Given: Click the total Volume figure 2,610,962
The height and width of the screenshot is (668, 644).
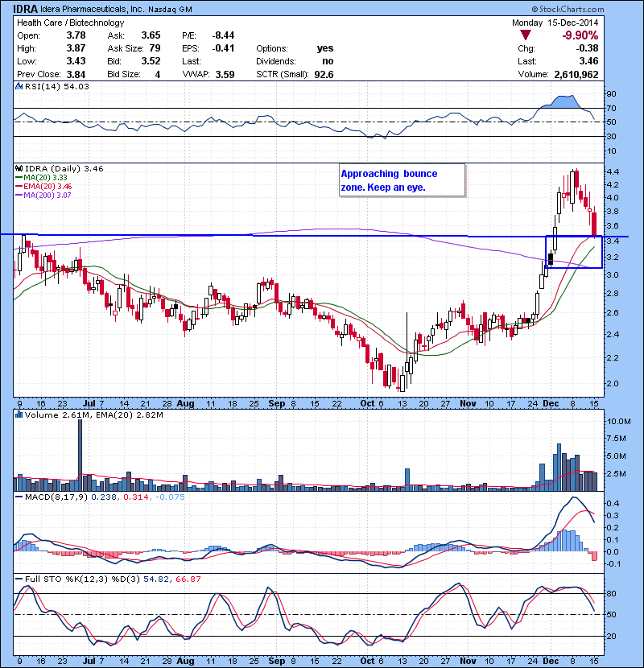Looking at the screenshot, I should click(576, 75).
